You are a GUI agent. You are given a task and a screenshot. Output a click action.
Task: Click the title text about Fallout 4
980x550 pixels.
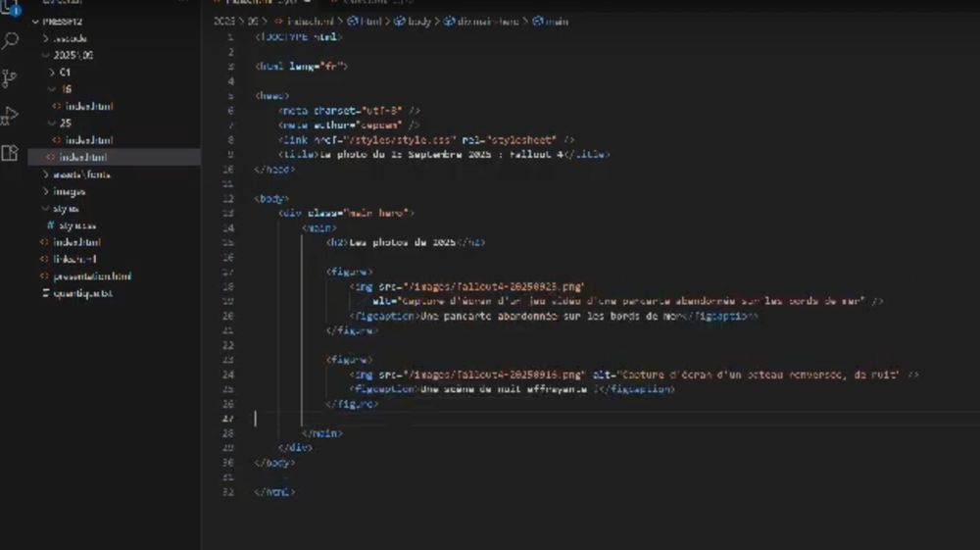pos(441,154)
